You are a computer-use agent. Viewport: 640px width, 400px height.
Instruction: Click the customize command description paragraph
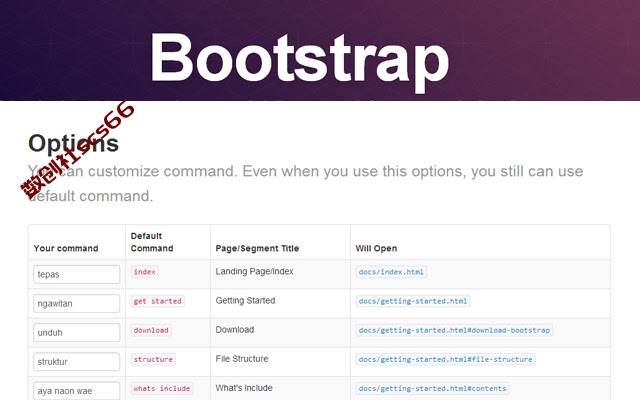tap(305, 183)
